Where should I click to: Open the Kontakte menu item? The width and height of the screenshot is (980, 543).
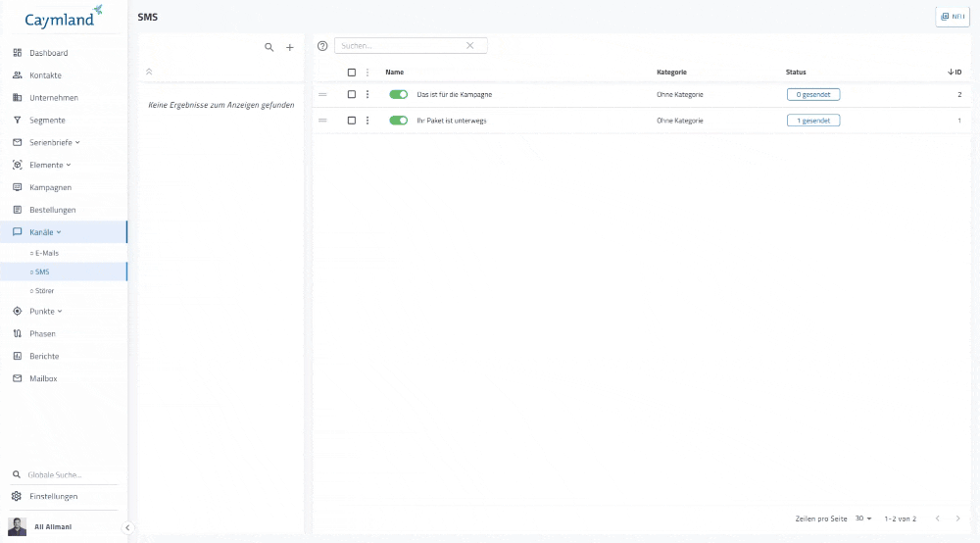pos(45,75)
